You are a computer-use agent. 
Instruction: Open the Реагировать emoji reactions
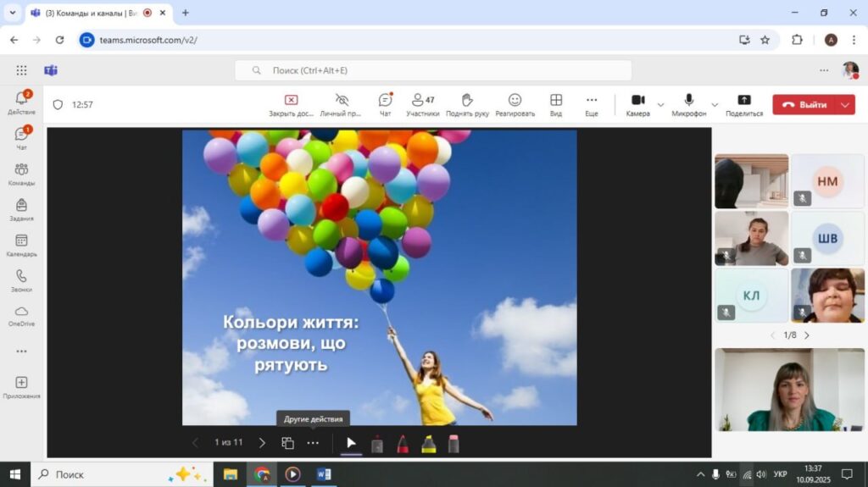click(515, 100)
